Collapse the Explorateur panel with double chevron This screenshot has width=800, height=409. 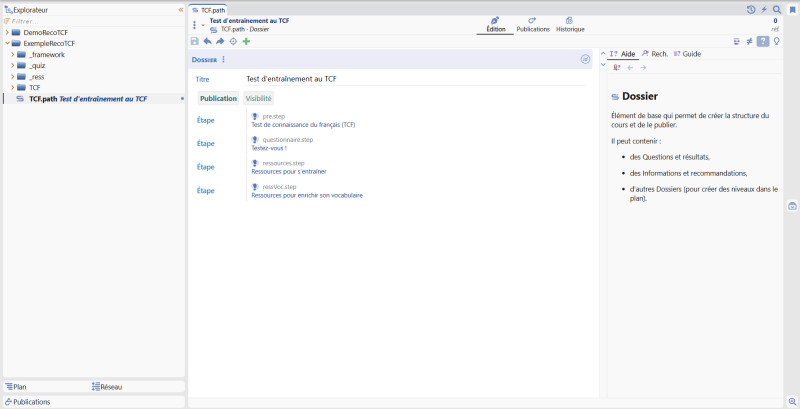[x=181, y=10]
